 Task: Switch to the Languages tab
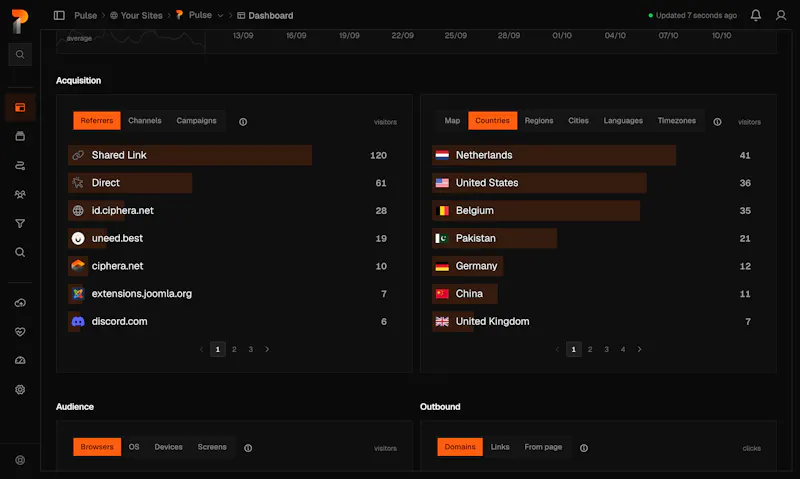click(623, 121)
